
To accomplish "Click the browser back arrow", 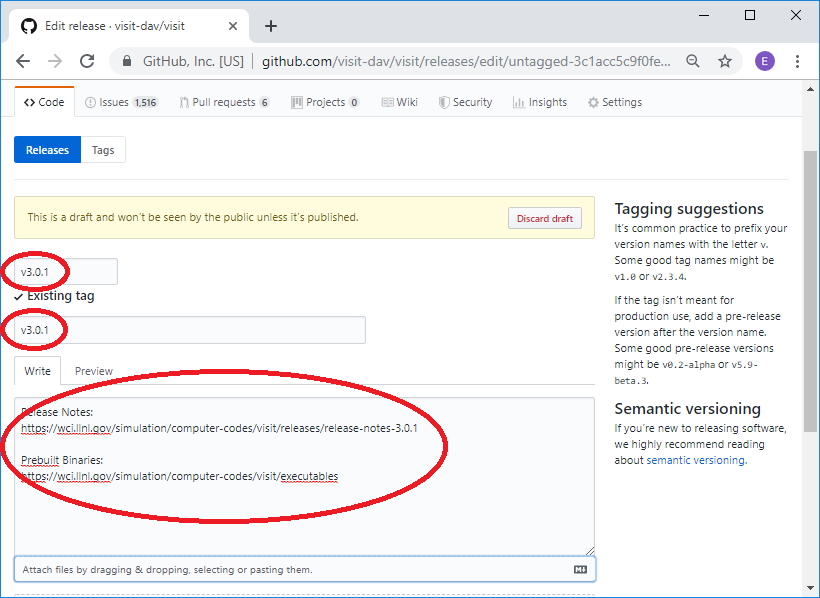I will coord(23,61).
